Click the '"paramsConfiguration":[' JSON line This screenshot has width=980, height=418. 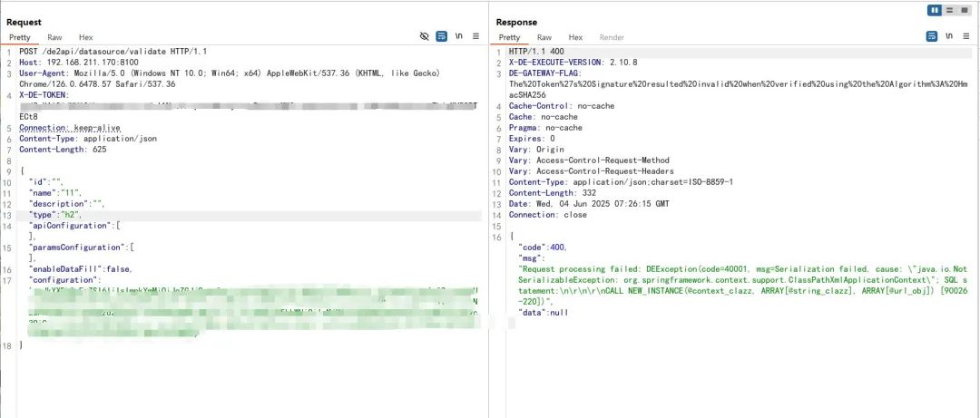pyautogui.click(x=82, y=248)
